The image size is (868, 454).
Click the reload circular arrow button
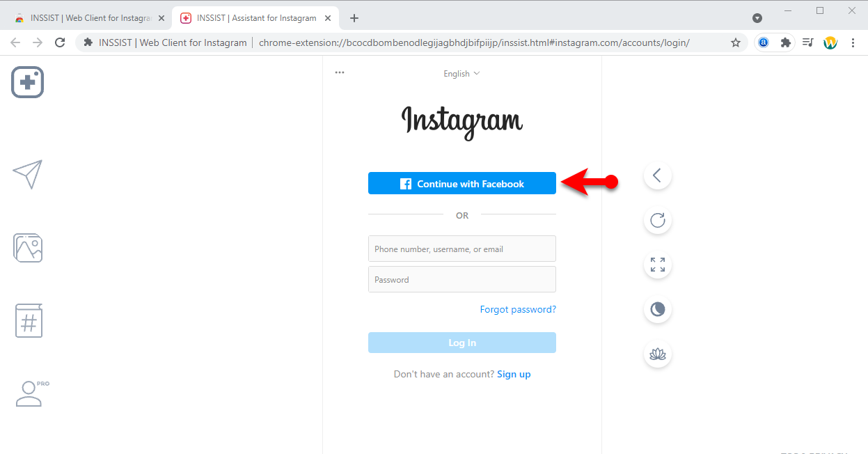point(658,221)
